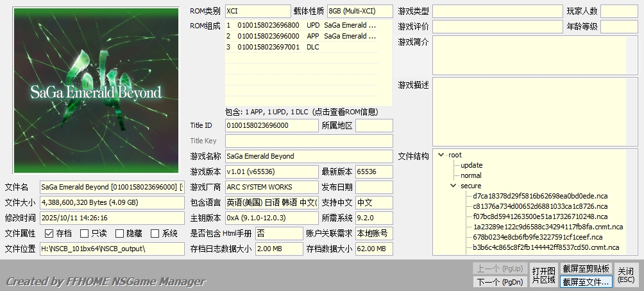This screenshot has height=291, width=644.
Task: Enable the 只读 read-only checkbox
Action: tap(84, 234)
